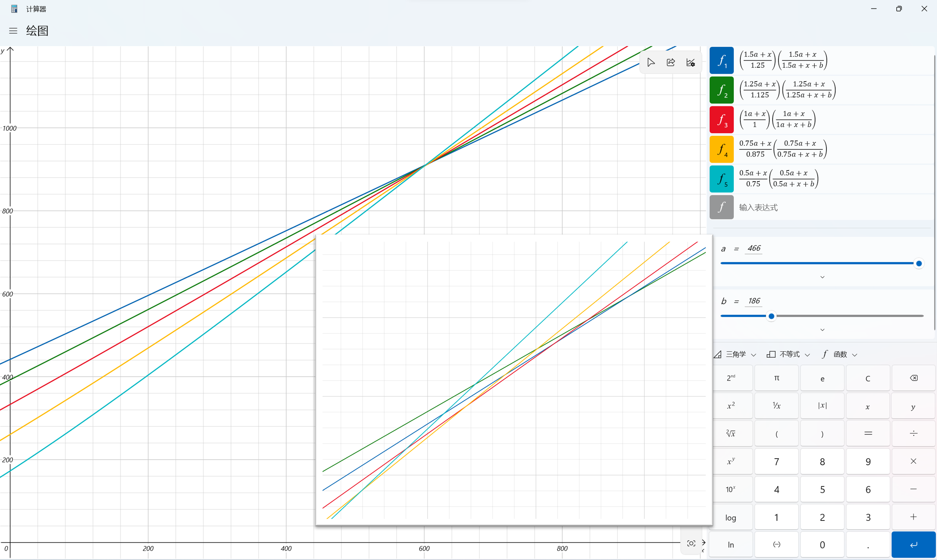Hide the red f3 function line
Image resolution: width=937 pixels, height=560 pixels.
tap(721, 120)
